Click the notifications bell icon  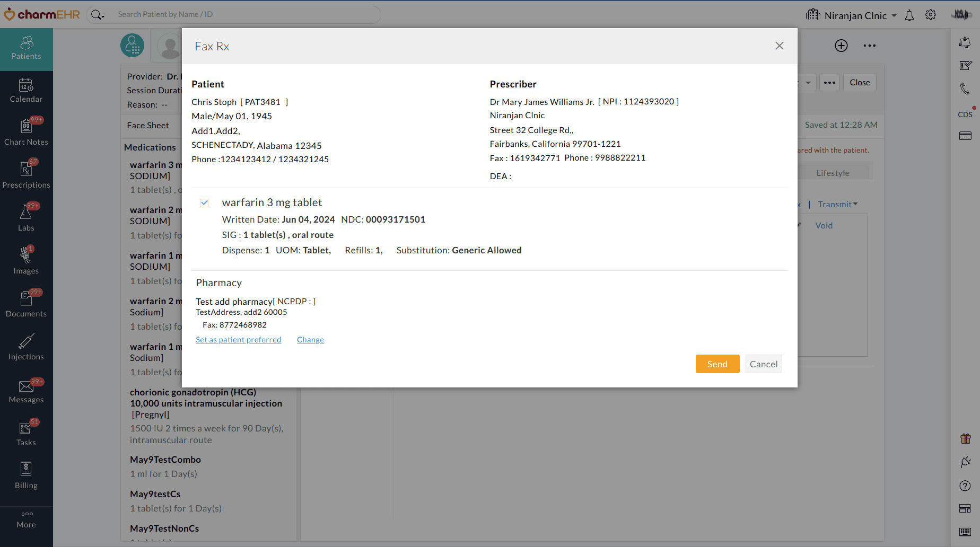tap(909, 15)
